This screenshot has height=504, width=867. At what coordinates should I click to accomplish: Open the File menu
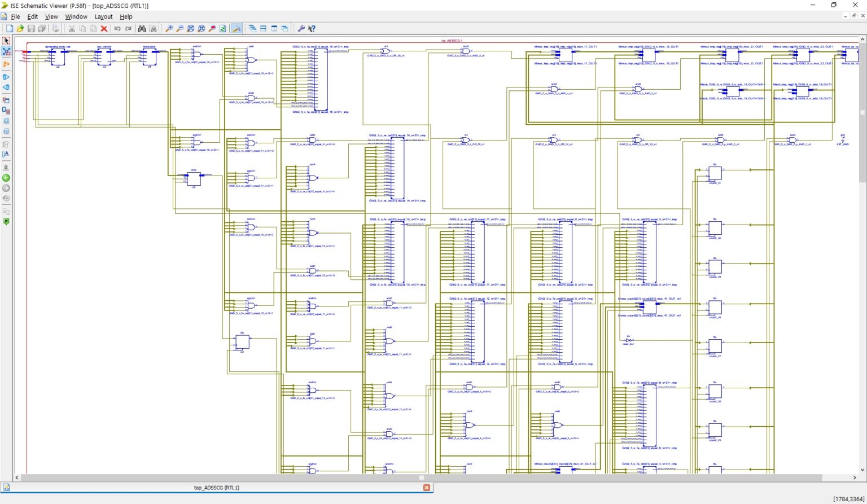pyautogui.click(x=15, y=16)
